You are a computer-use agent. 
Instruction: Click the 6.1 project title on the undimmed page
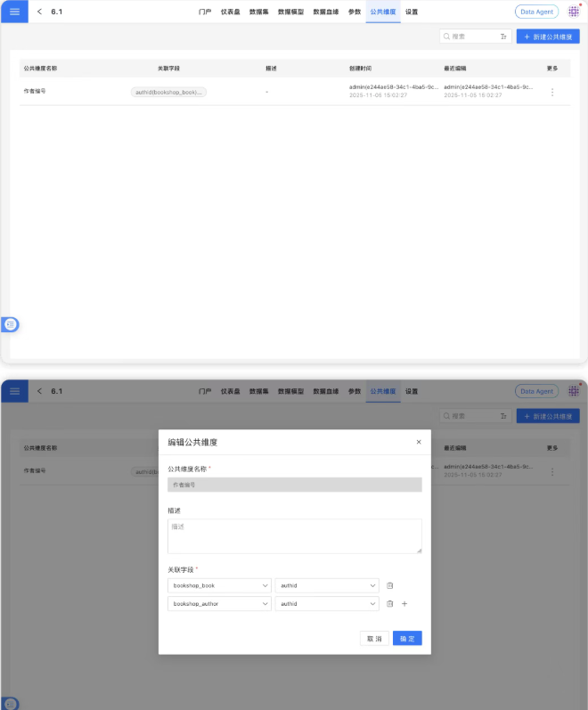(57, 12)
